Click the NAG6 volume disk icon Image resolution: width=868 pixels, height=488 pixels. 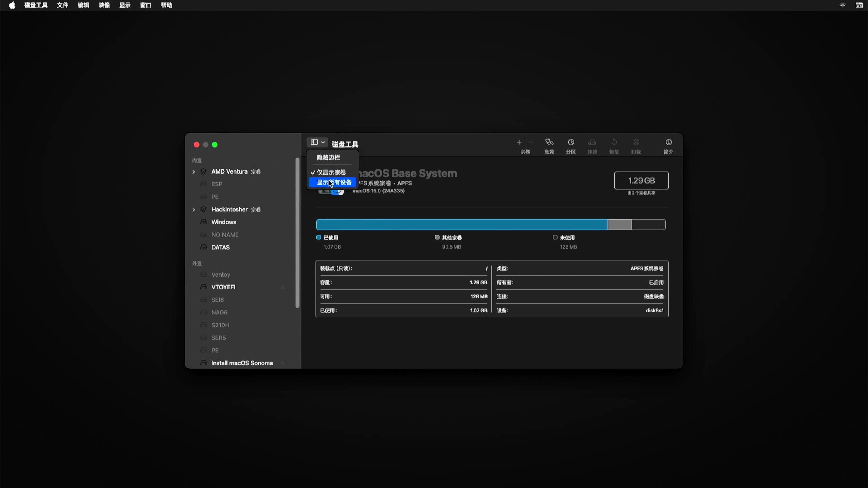point(203,312)
